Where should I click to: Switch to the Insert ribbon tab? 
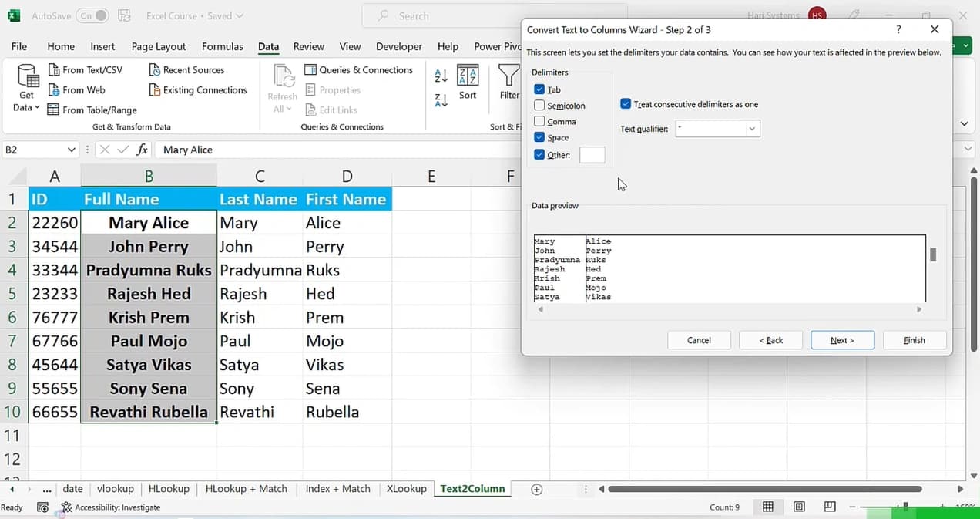pos(102,46)
